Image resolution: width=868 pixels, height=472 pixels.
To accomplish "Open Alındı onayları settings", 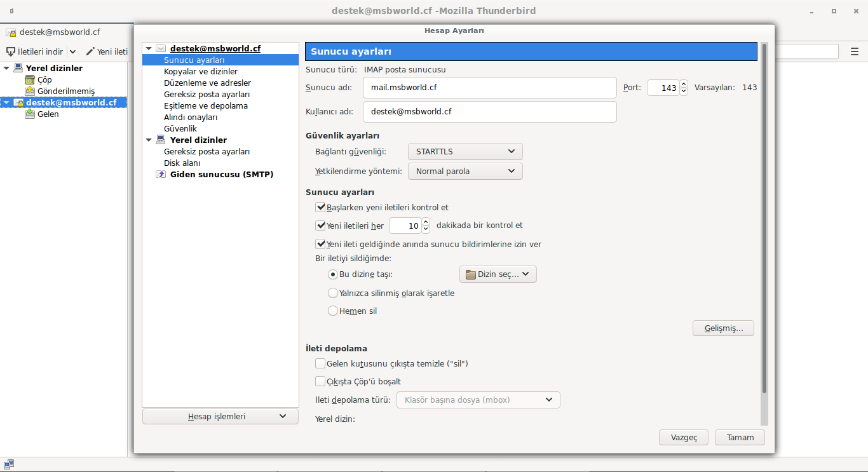I will [x=191, y=117].
